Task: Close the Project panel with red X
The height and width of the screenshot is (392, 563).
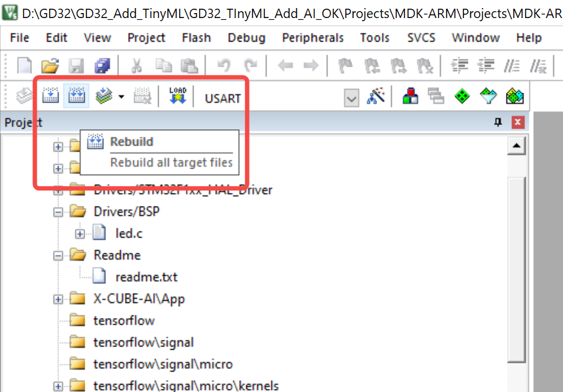Action: [518, 123]
